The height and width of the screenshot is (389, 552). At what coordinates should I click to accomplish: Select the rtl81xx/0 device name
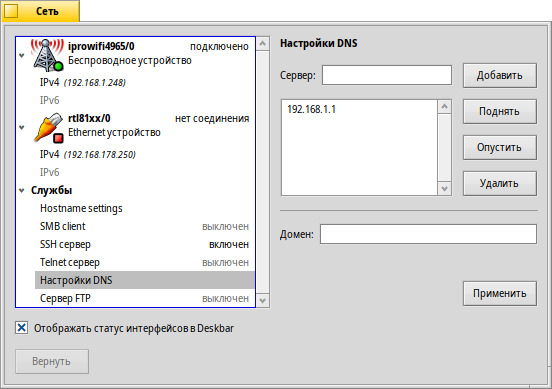tap(89, 118)
